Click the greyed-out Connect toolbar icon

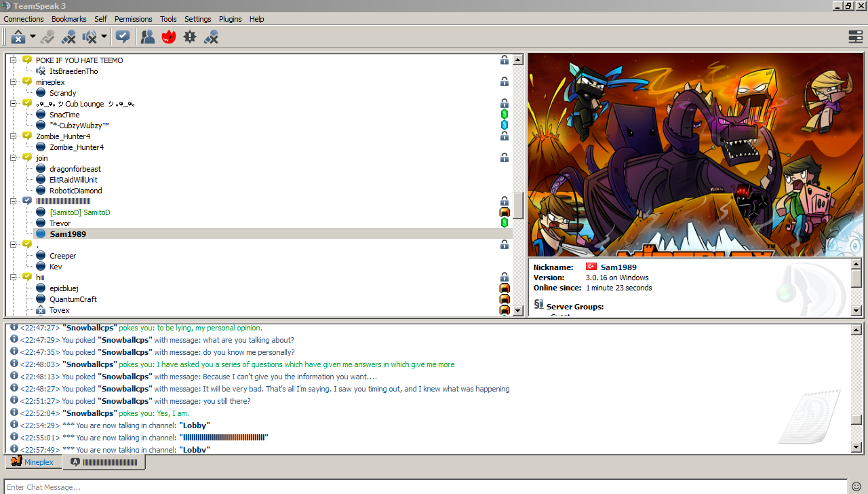pos(47,37)
